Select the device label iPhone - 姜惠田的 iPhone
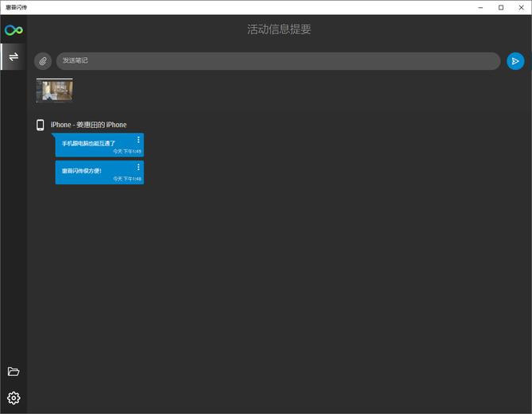 88,125
